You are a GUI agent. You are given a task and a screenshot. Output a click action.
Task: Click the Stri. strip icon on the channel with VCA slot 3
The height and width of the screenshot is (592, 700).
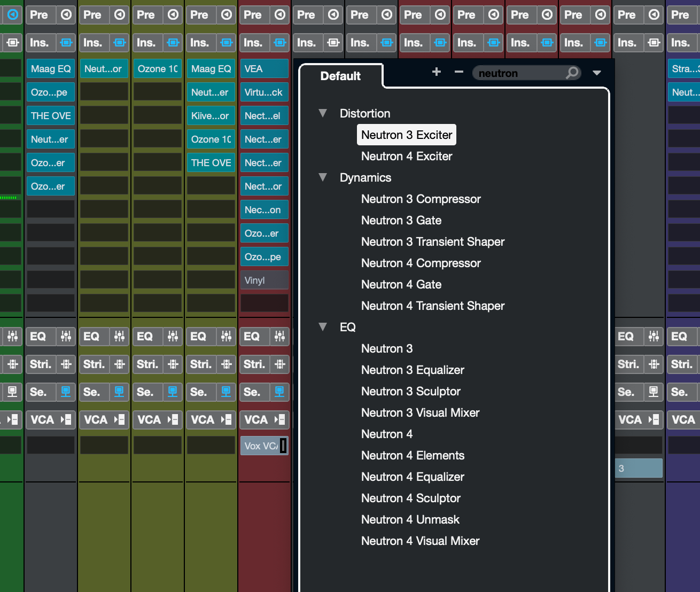pyautogui.click(x=654, y=364)
